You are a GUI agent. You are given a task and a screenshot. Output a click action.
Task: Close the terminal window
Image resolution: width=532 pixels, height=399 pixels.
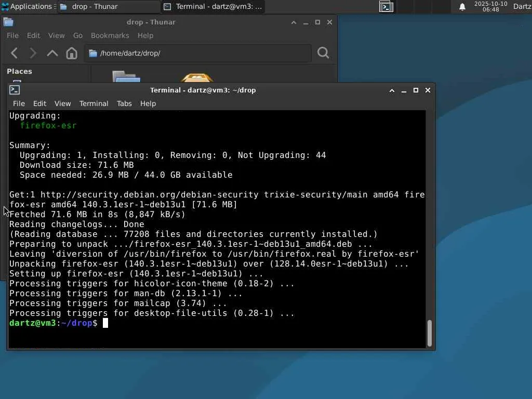coord(428,90)
